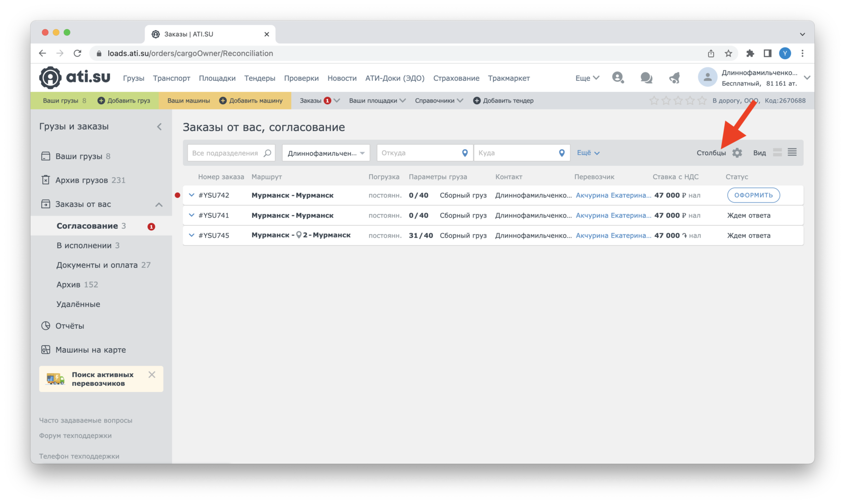Open Форум техподдержки link
The width and height of the screenshot is (845, 504).
[x=75, y=436]
